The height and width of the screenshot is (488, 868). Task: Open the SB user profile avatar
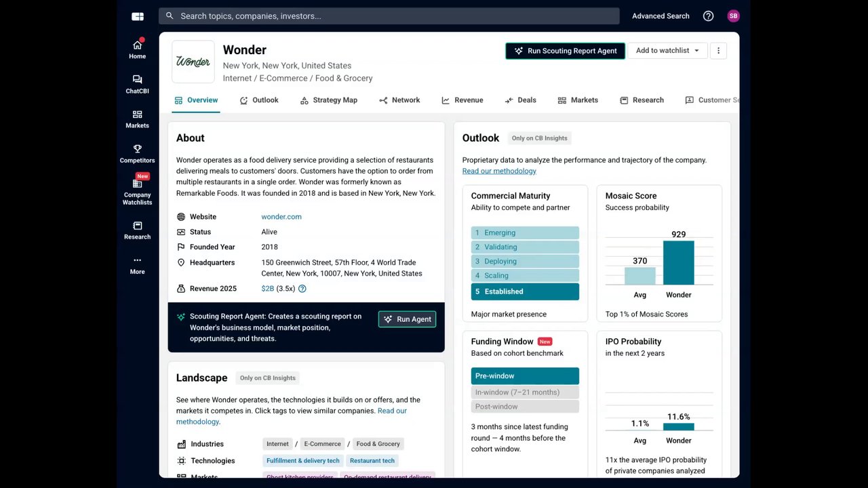coord(733,16)
